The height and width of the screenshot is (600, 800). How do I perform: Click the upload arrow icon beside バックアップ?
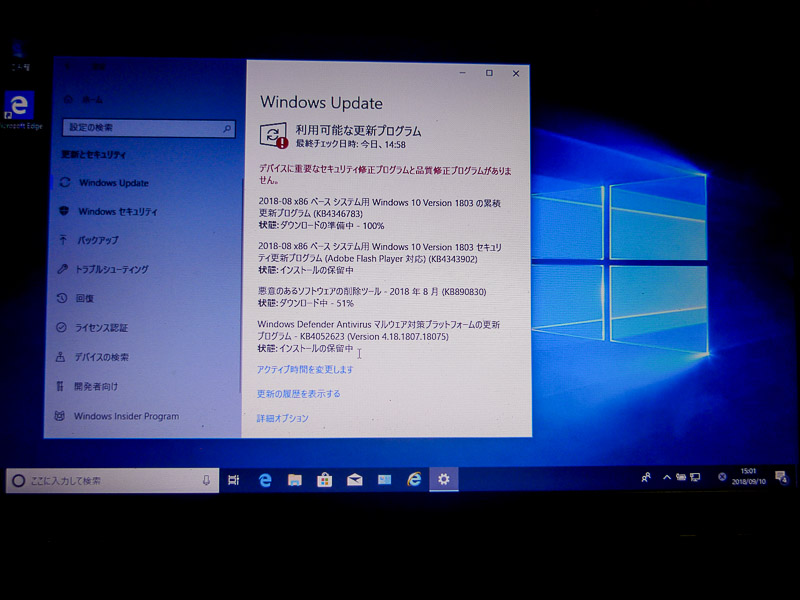point(63,239)
